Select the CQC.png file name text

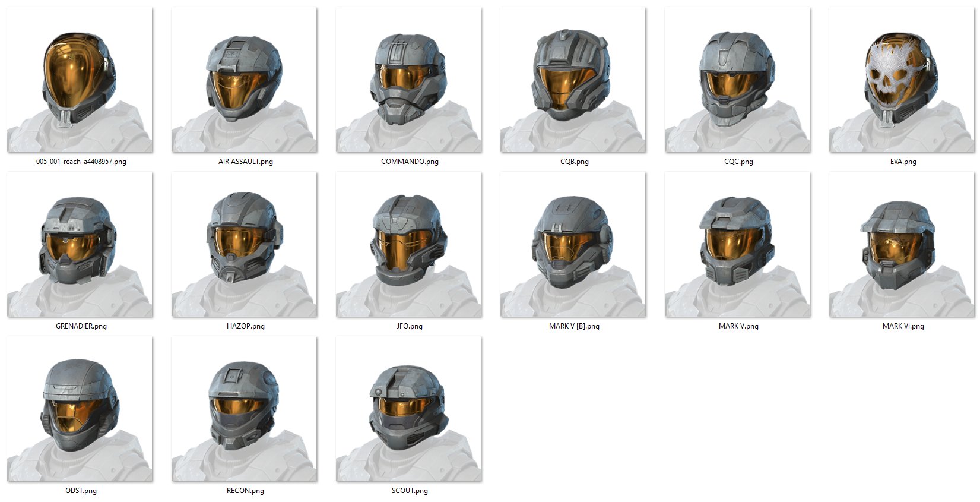point(738,162)
